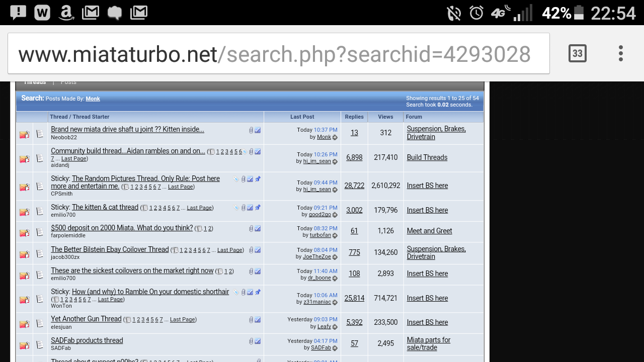The image size is (644, 362).
Task: Go to last post icon beside dr_boone
Action: 335,278
